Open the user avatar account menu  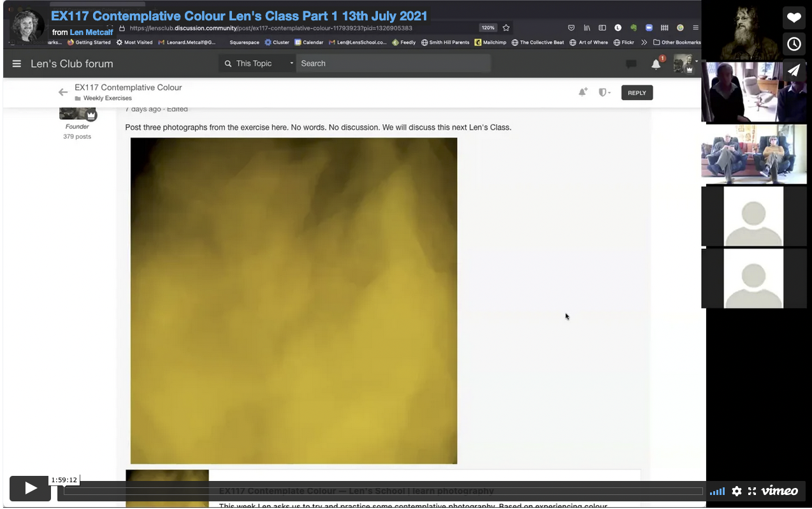(684, 63)
